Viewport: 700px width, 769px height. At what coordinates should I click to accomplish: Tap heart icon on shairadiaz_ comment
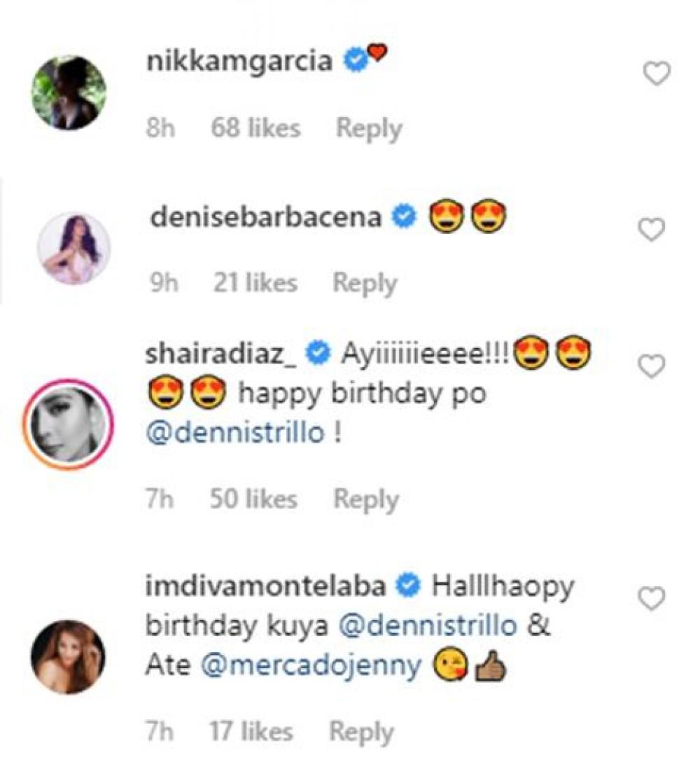(x=652, y=366)
